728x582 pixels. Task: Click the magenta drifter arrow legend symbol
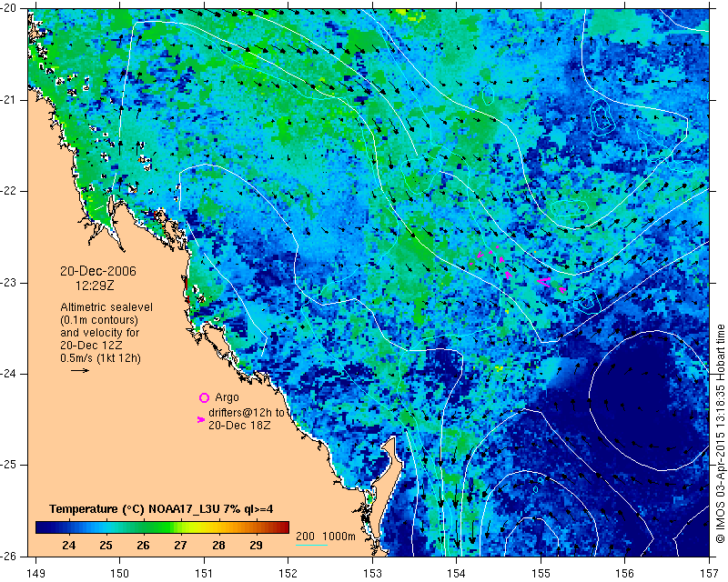point(201,419)
